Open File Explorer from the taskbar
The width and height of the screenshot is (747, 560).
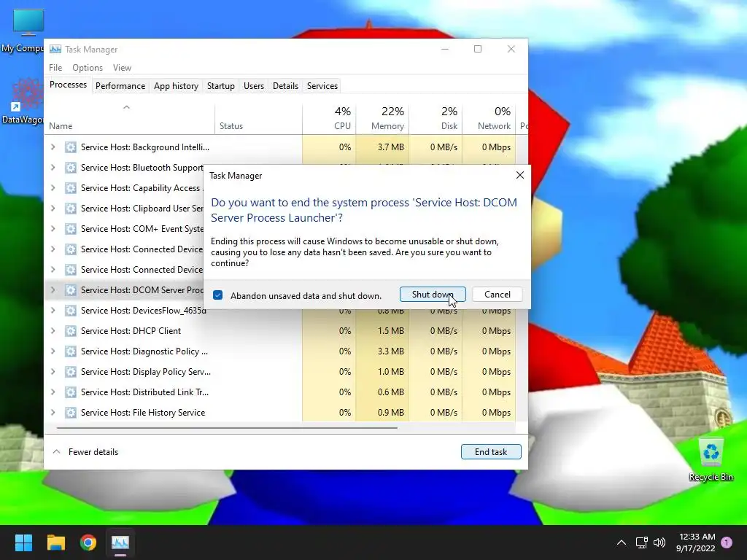(x=55, y=542)
